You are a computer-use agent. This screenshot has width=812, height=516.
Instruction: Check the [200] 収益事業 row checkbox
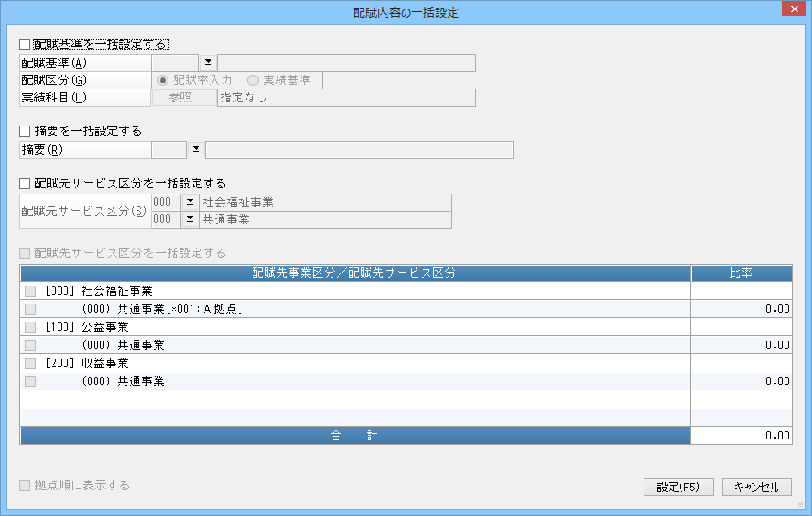click(x=31, y=363)
